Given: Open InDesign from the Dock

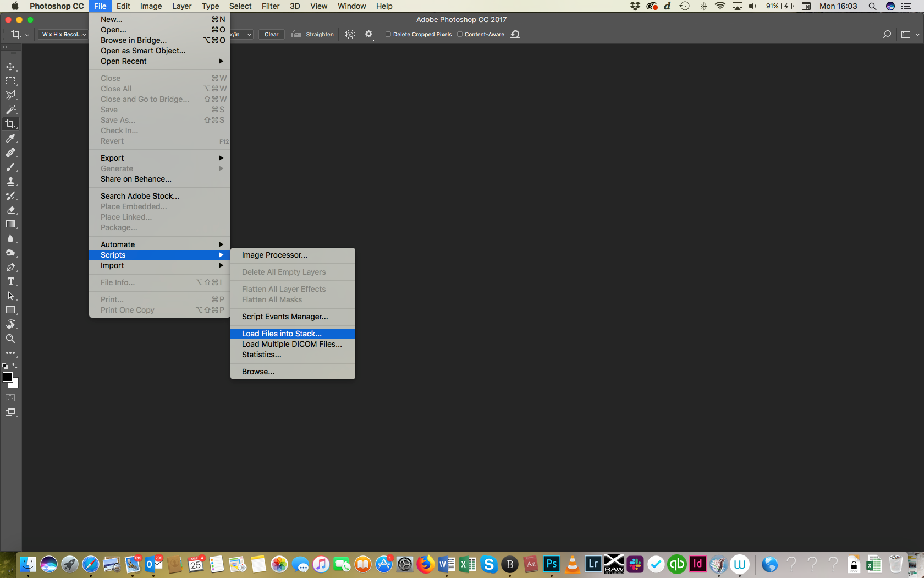Looking at the screenshot, I should pyautogui.click(x=697, y=564).
